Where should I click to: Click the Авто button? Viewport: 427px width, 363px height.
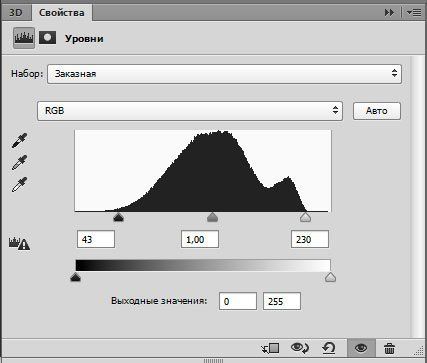click(x=377, y=111)
